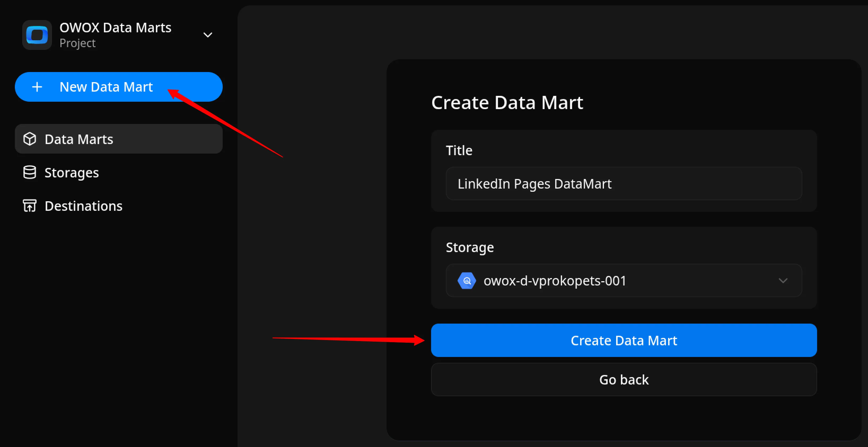868x447 pixels.
Task: Click the cube icon beside Data Marts label
Action: pyautogui.click(x=30, y=139)
